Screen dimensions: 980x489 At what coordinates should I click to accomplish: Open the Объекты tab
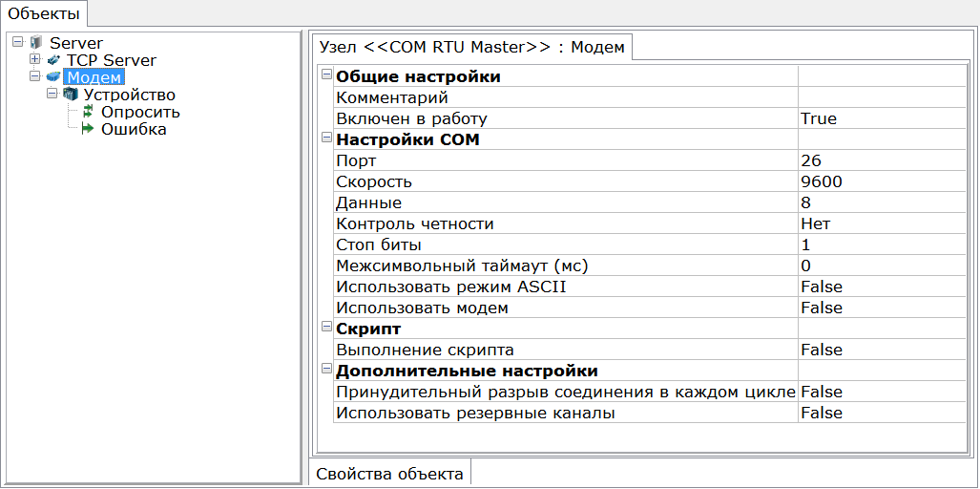pyautogui.click(x=44, y=13)
